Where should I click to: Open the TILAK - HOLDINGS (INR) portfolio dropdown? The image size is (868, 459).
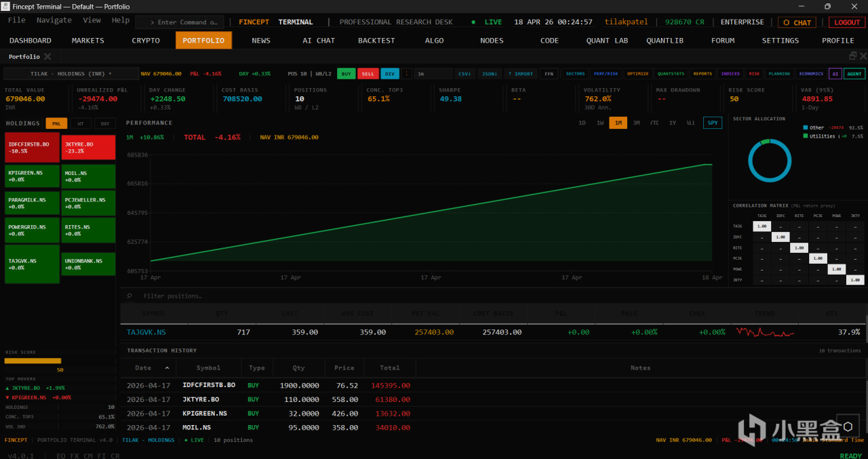point(71,73)
